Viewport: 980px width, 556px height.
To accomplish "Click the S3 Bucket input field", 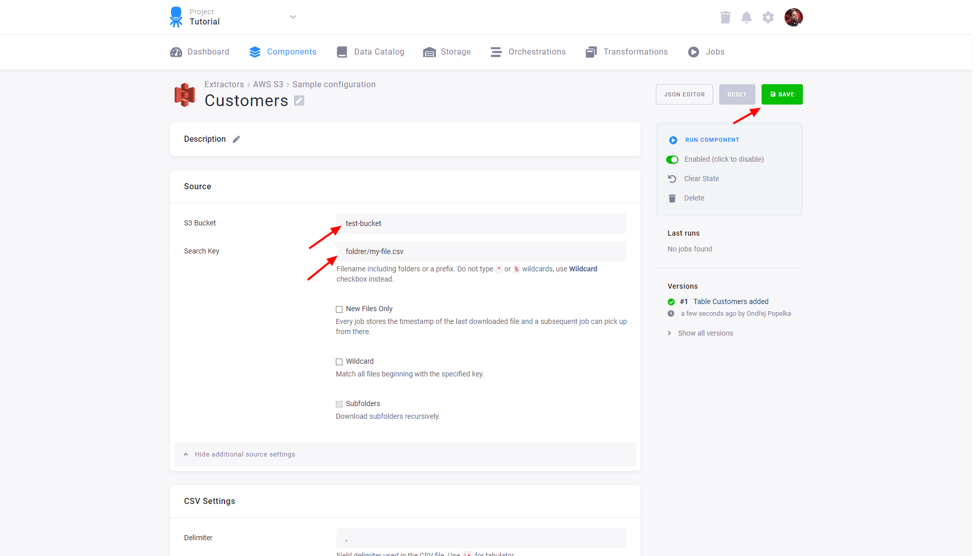I will click(x=481, y=223).
